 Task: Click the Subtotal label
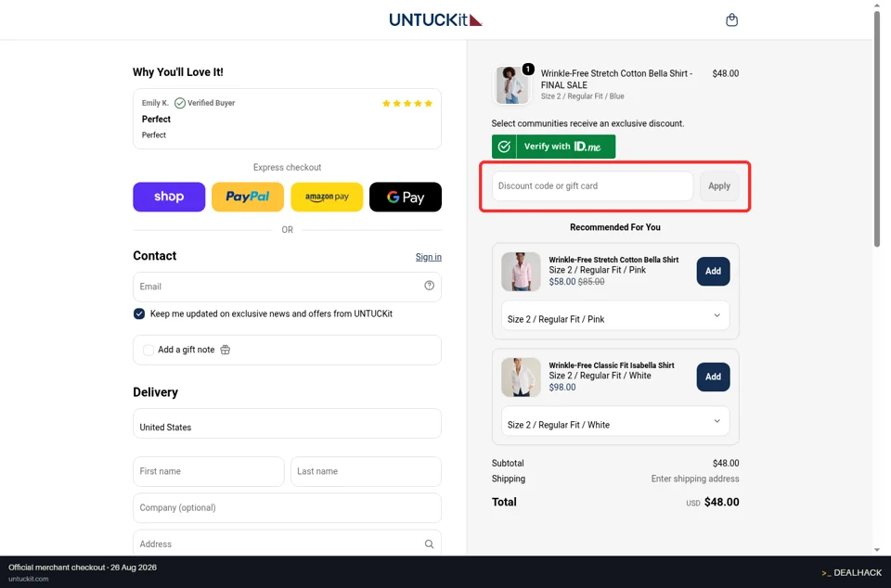pos(508,463)
